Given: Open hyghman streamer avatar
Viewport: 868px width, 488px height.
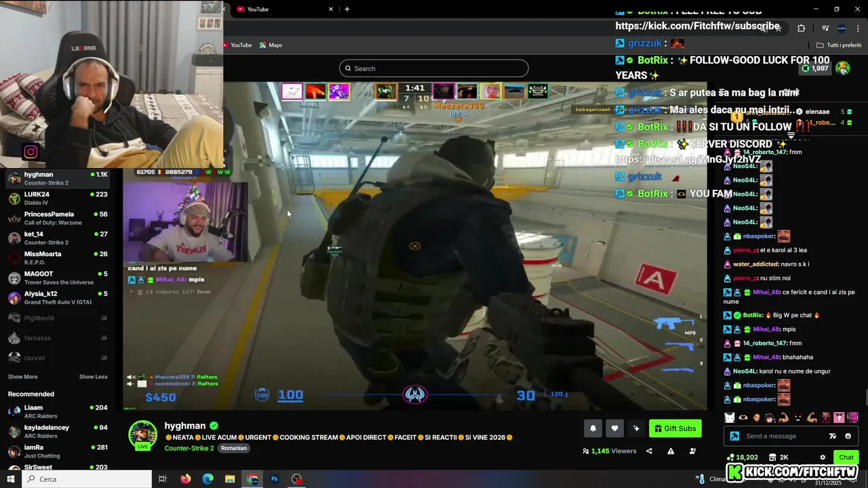Looking at the screenshot, I should coord(142,434).
